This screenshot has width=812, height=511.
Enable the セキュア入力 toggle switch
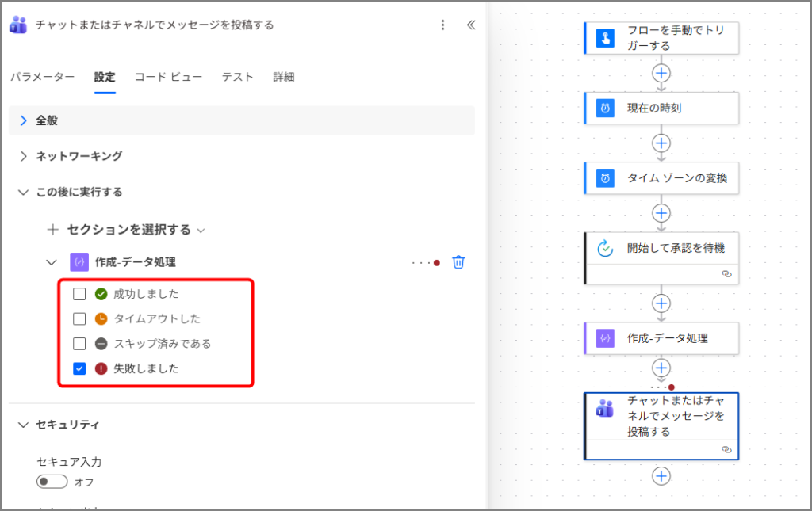click(52, 482)
